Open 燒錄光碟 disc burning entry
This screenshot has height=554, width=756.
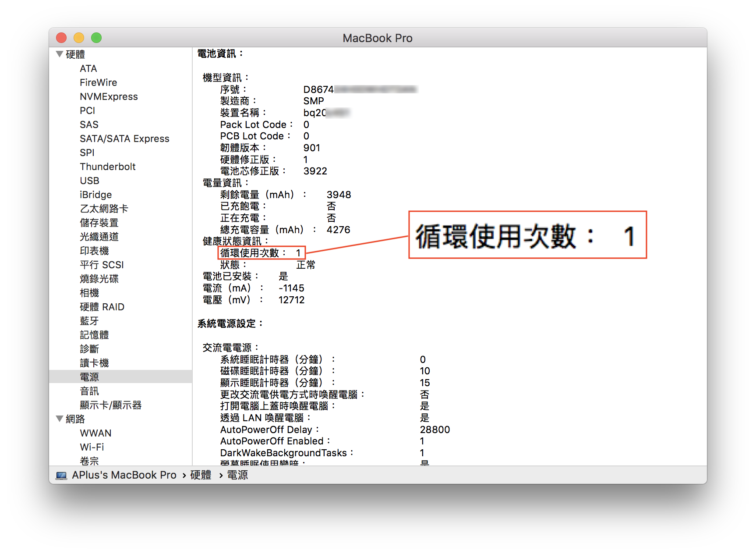[x=99, y=279]
